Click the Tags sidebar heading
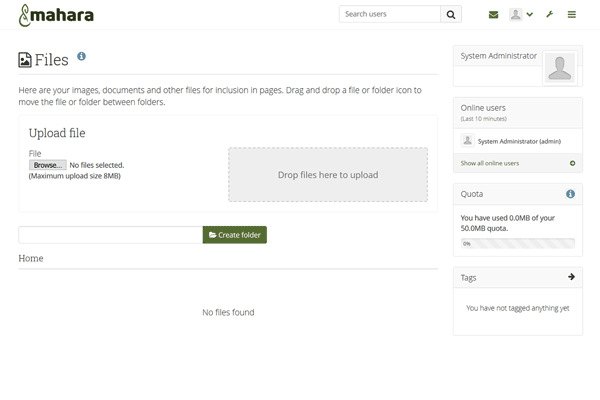 coord(468,278)
